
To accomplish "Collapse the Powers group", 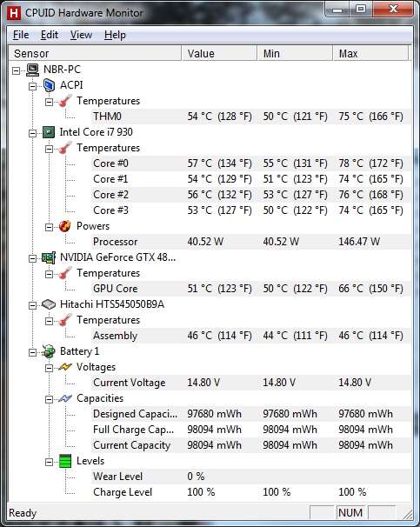I will click(x=49, y=227).
